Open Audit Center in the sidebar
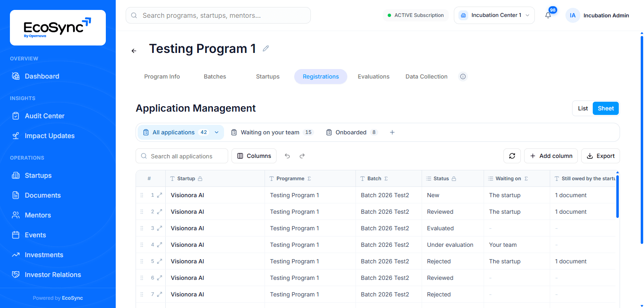Viewport: 644px width, 308px height. (x=58, y=116)
